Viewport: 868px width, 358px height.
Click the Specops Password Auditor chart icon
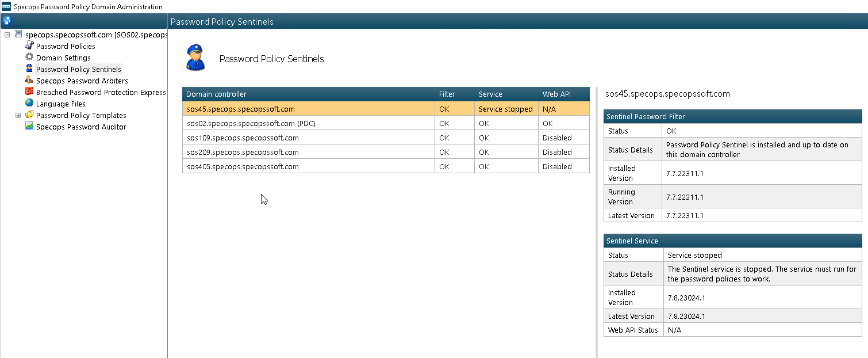coord(29,127)
